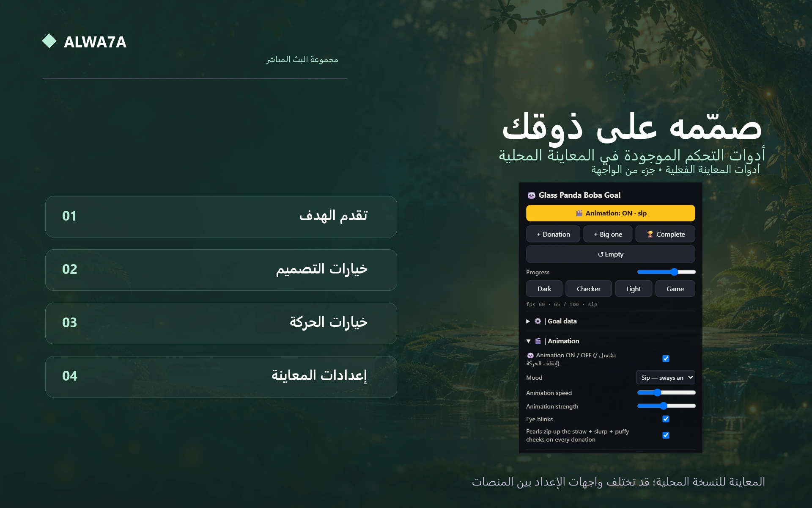Click the panda icon beside Animation ON / OFF
Screen dimensions: 812x508
coord(530,356)
